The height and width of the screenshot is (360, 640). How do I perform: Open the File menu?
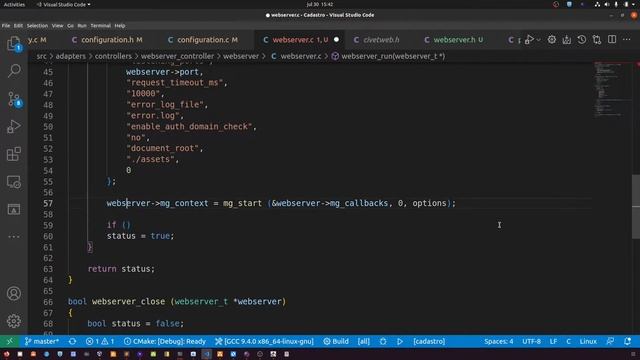6,25
